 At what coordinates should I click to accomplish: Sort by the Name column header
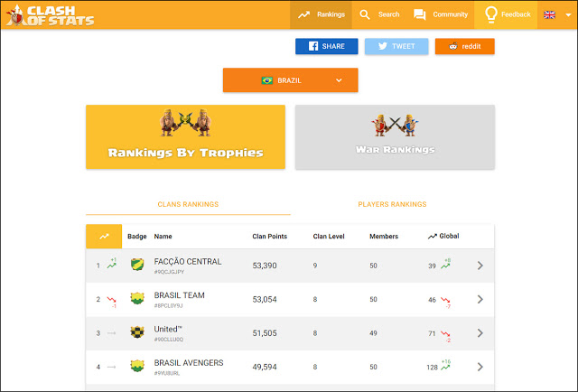pyautogui.click(x=163, y=237)
